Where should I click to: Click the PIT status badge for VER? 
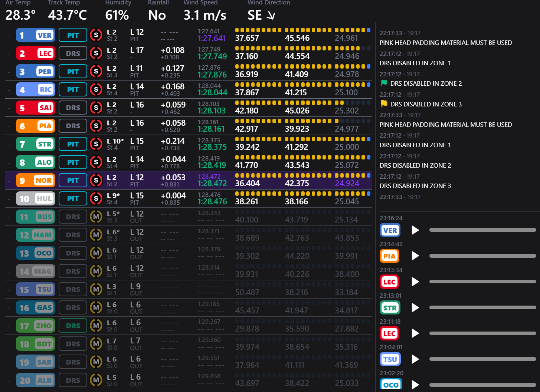(x=73, y=35)
